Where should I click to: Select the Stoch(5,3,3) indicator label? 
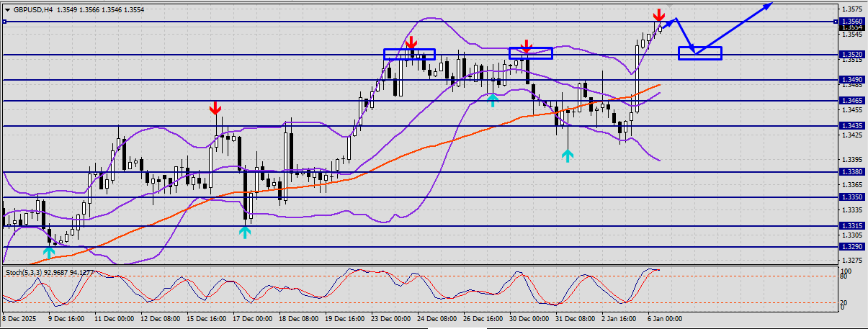[x=50, y=273]
